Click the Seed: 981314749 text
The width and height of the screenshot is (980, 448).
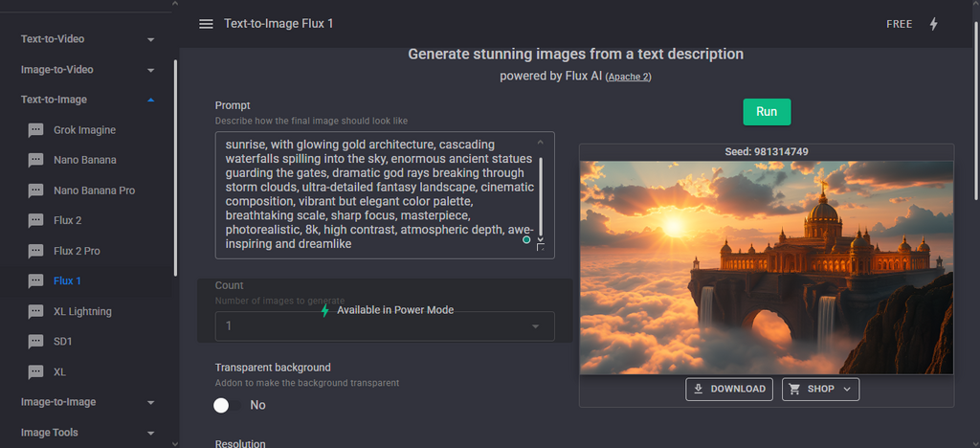pyautogui.click(x=767, y=152)
